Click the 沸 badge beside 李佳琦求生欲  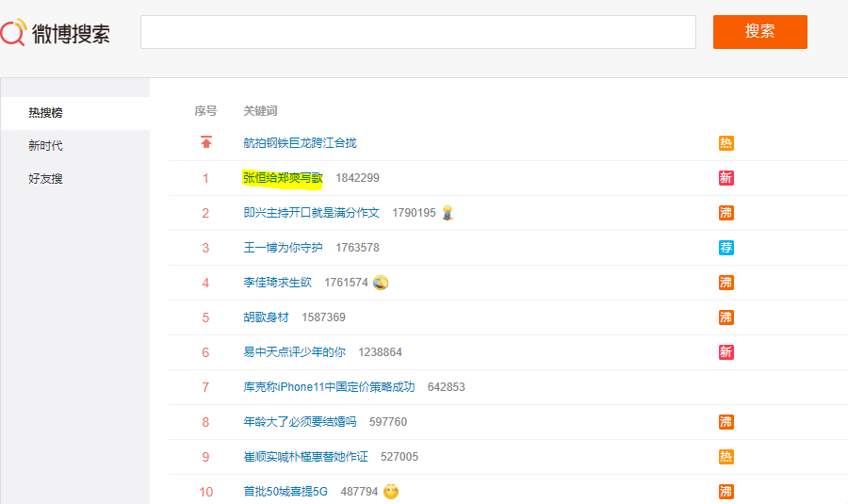(x=726, y=283)
